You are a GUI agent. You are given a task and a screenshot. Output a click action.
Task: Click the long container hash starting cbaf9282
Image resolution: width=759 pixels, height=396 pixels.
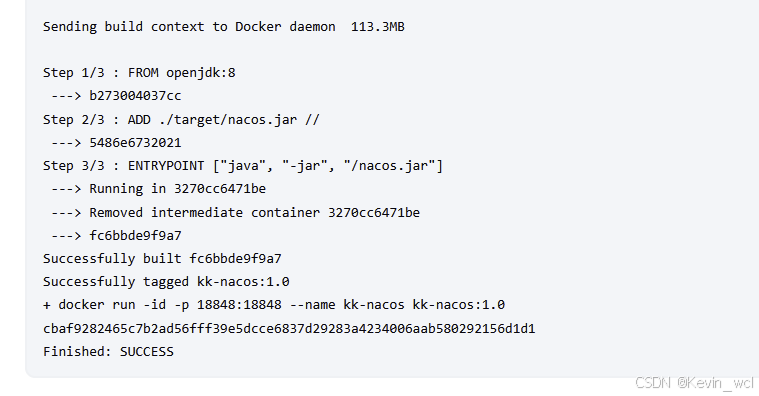[x=289, y=329]
